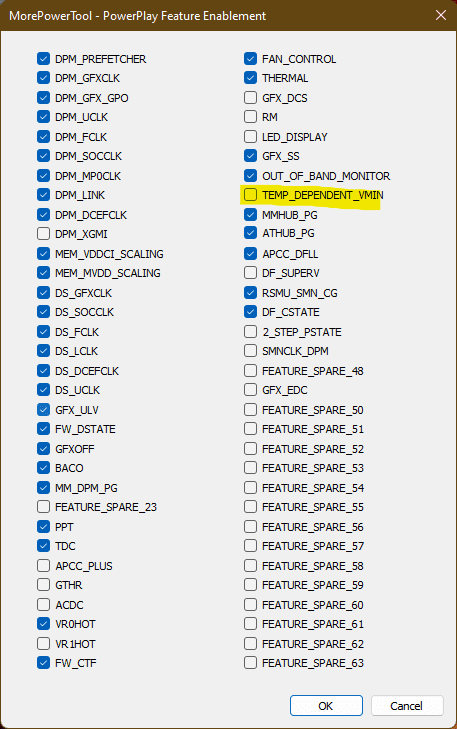Uncheck MEM_MVDD_SCALING
The width and height of the screenshot is (457, 729).
click(43, 273)
